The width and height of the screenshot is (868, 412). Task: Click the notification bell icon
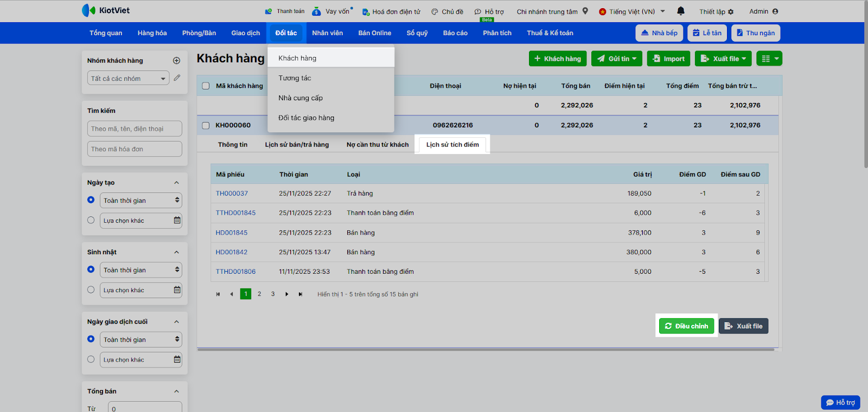(x=681, y=11)
